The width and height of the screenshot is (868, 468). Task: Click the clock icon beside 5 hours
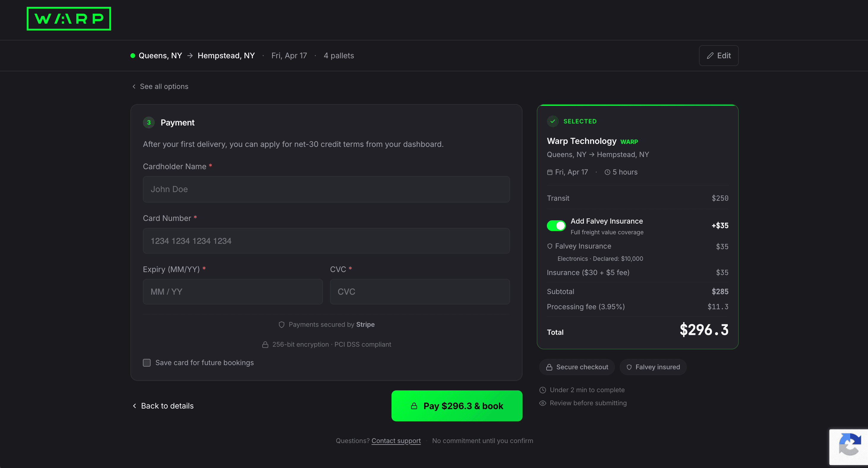(x=607, y=172)
